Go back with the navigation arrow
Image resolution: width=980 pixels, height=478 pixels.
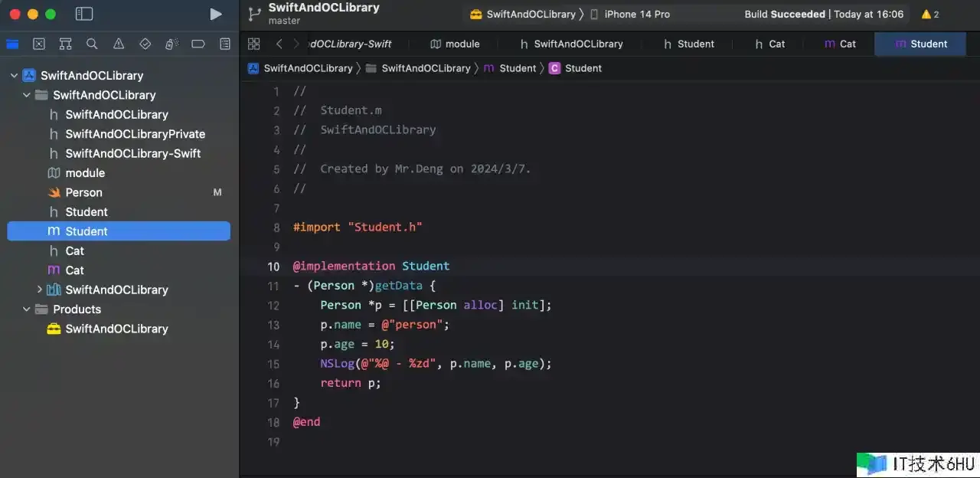[x=279, y=44]
